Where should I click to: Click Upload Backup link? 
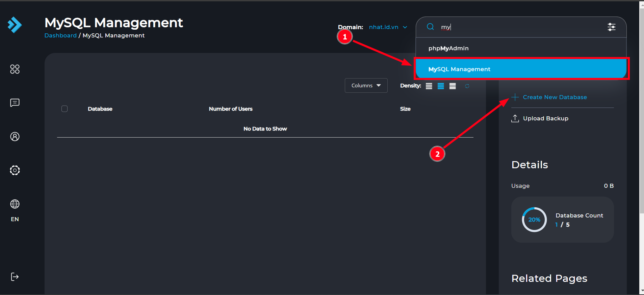pos(546,118)
